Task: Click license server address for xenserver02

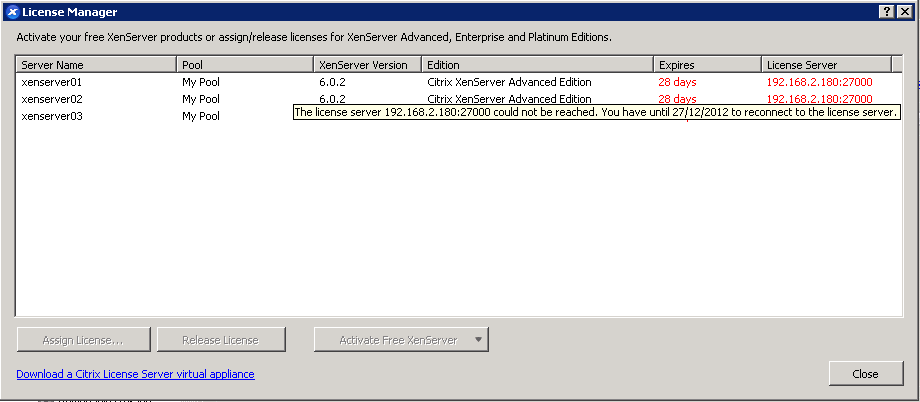Action: (820, 99)
